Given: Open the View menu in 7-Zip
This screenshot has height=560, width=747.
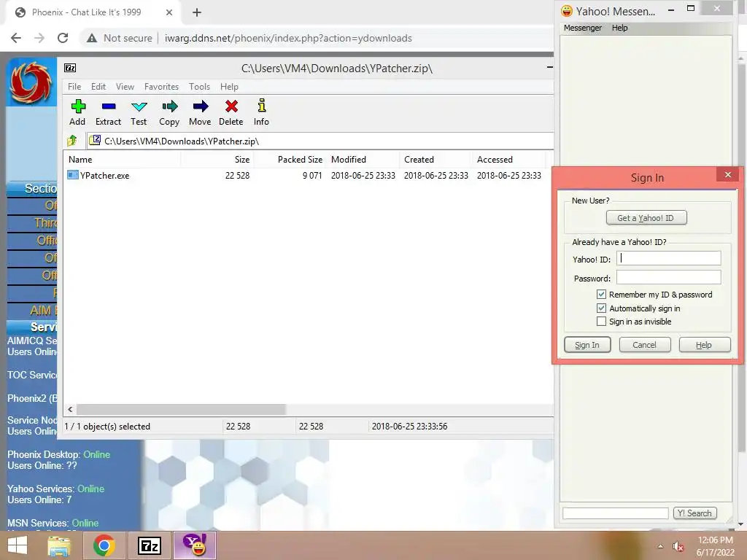Looking at the screenshot, I should coord(125,87).
